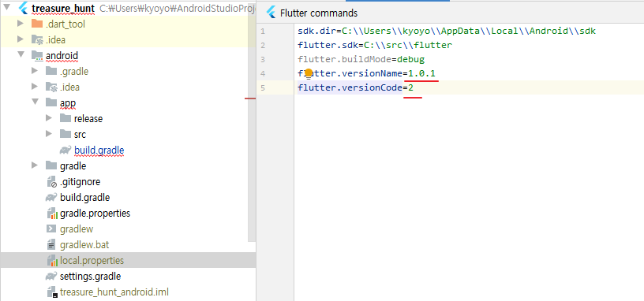Click the Flutter icon beside treasure_hunt
The image size is (644, 301).
(24, 8)
